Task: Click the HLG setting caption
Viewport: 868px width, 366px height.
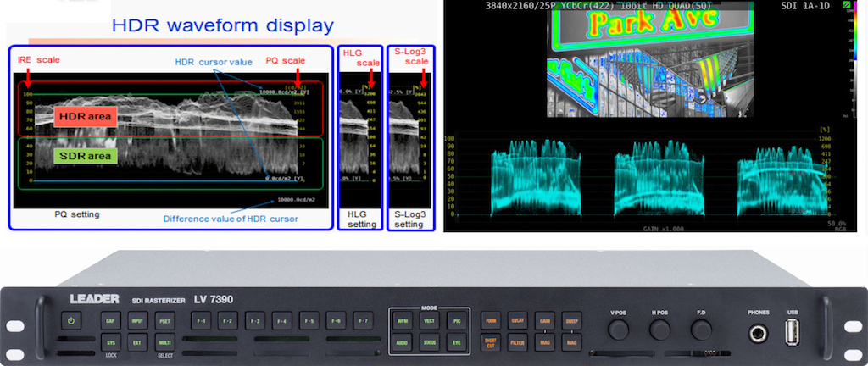Action: click(361, 219)
